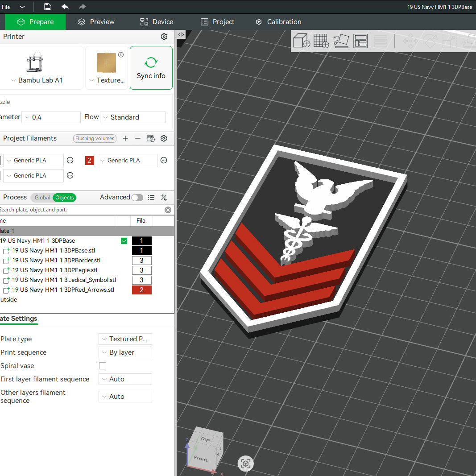The width and height of the screenshot is (476, 476).
Task: Edit first-row left filament ellipsis icon
Action: point(70,160)
